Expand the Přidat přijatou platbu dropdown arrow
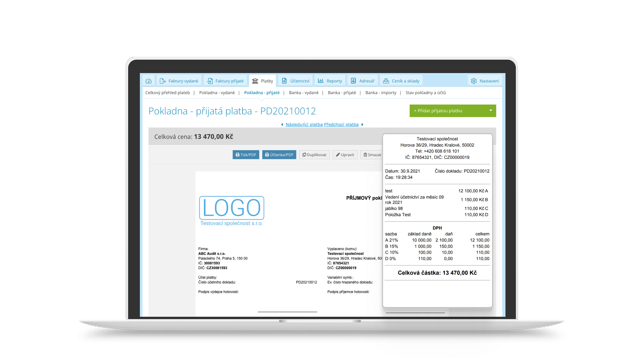644x362 pixels. (x=490, y=111)
